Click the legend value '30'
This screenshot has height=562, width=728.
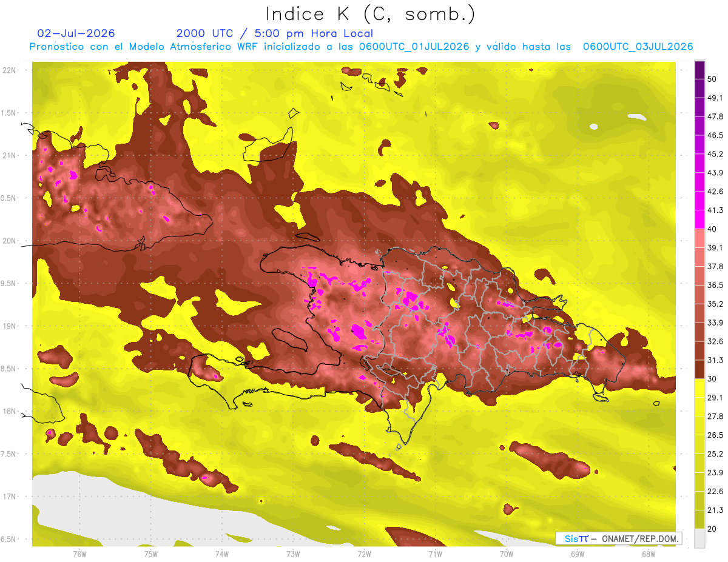coord(713,378)
